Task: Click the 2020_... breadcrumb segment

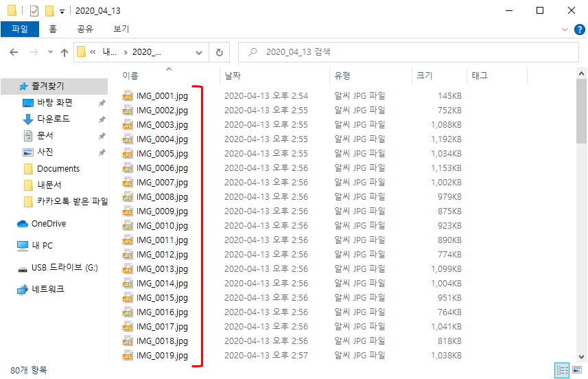Action: point(147,52)
